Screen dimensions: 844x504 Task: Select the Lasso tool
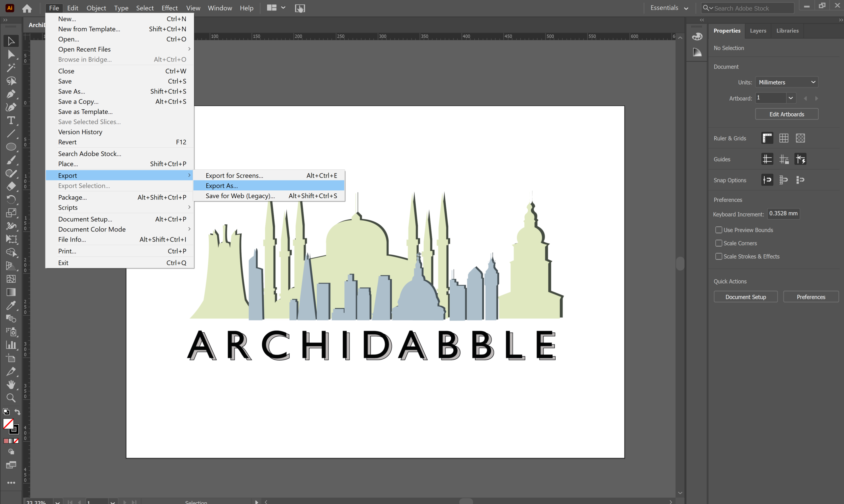point(11,81)
